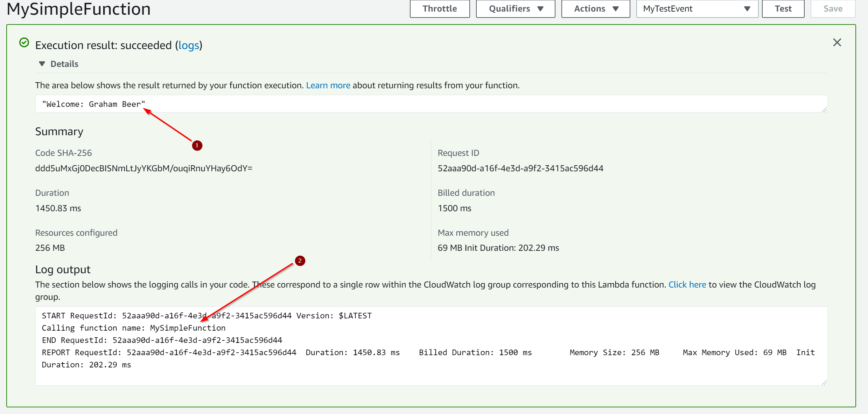The image size is (868, 414).
Task: Open the Qualifiers dropdown
Action: (516, 9)
